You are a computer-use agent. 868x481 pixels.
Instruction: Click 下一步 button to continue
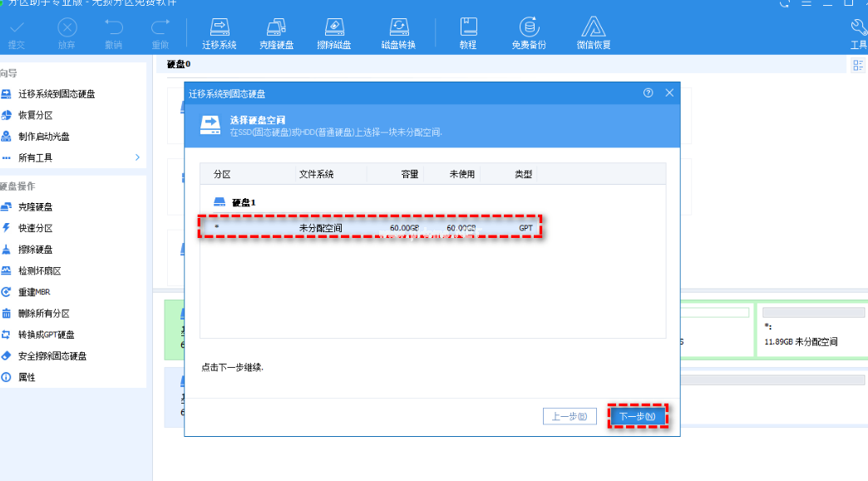point(638,416)
